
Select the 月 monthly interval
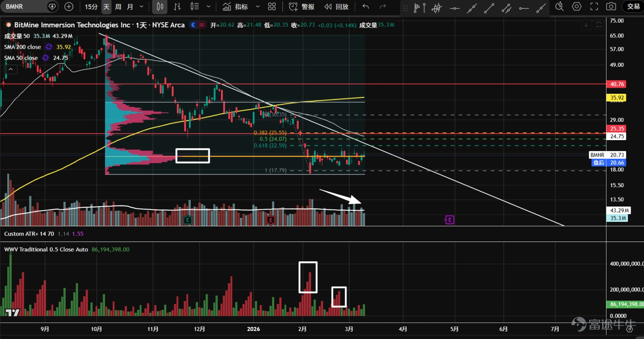(130, 6)
